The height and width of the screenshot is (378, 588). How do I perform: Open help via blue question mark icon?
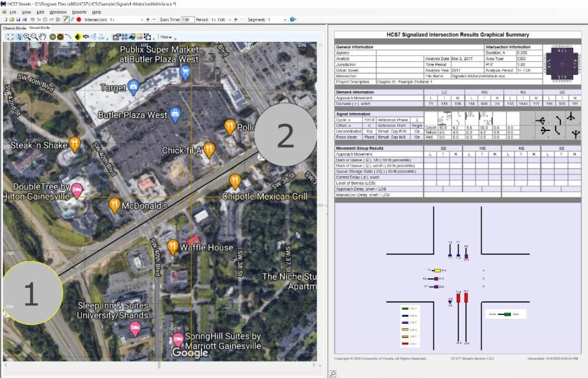293,19
